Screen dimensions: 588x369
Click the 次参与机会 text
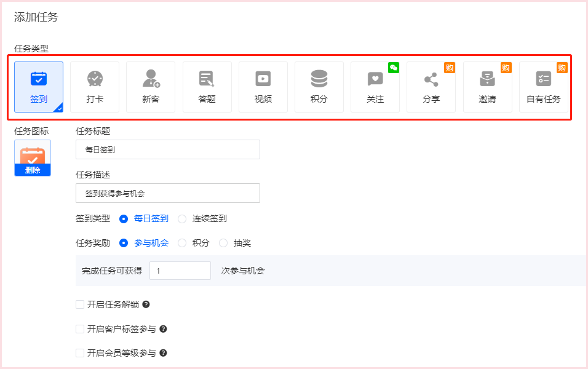coord(243,271)
